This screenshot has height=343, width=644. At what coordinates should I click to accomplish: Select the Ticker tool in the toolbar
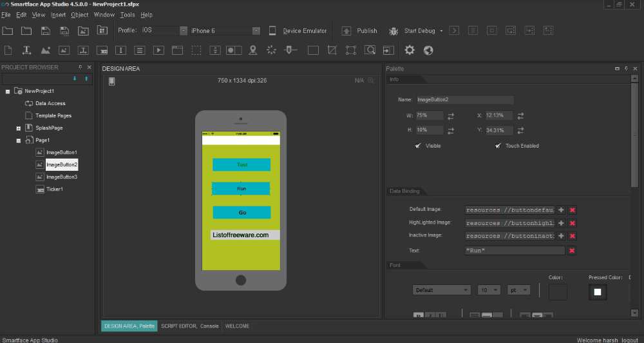[x=102, y=50]
